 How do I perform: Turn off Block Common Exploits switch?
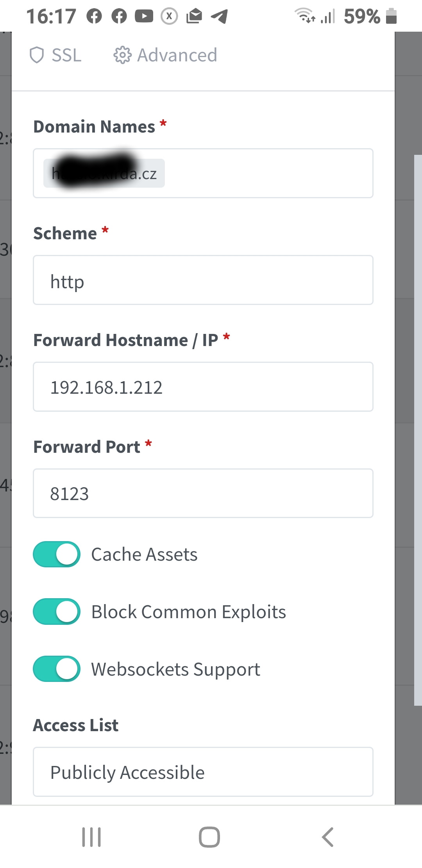pyautogui.click(x=57, y=612)
